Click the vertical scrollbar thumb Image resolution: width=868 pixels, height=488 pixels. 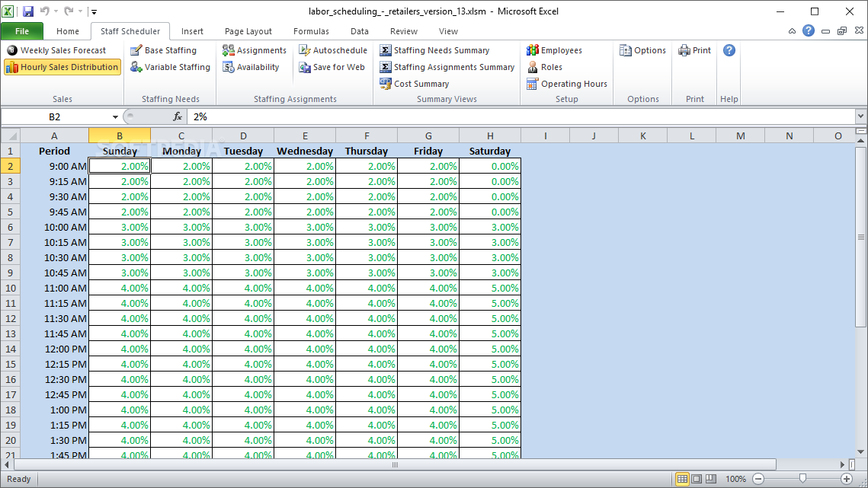point(861,238)
